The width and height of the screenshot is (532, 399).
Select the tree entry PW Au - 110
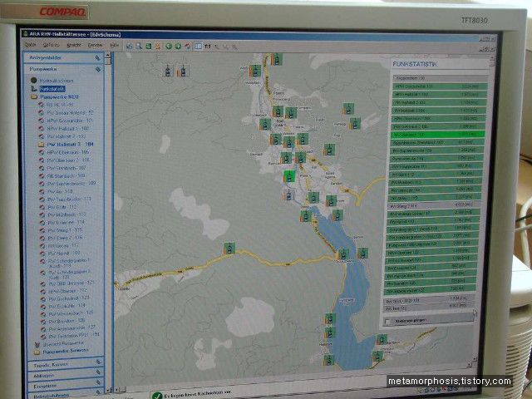tap(60, 191)
